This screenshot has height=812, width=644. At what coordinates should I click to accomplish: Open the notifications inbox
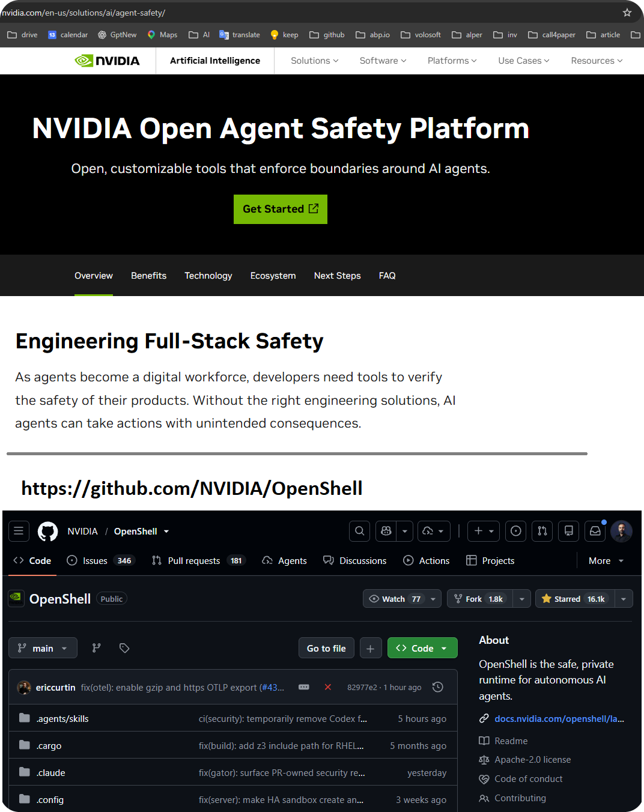[x=595, y=531]
